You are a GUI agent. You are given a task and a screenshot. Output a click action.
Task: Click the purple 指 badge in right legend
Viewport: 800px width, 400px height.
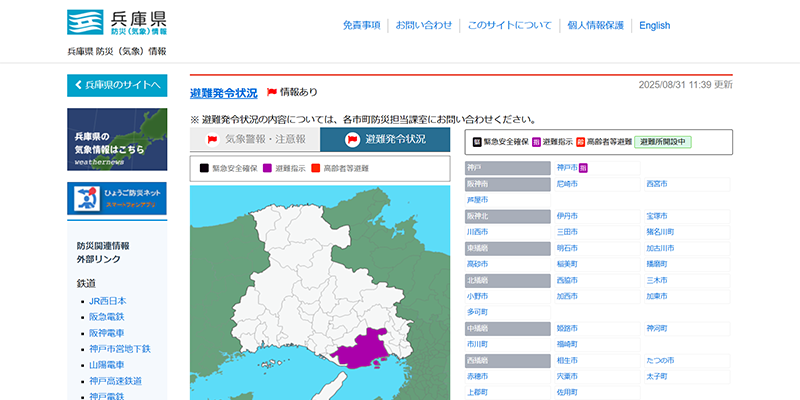click(536, 142)
